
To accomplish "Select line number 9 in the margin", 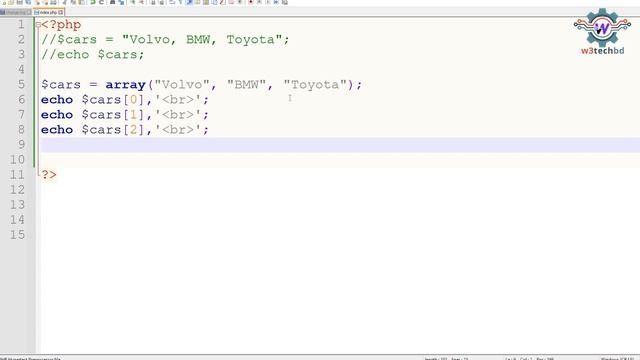I will pos(21,144).
